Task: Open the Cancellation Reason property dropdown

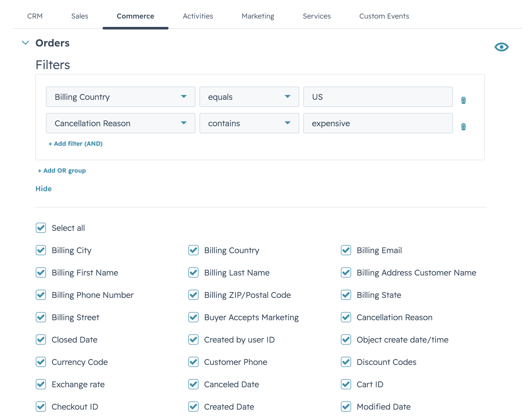Action: (121, 123)
